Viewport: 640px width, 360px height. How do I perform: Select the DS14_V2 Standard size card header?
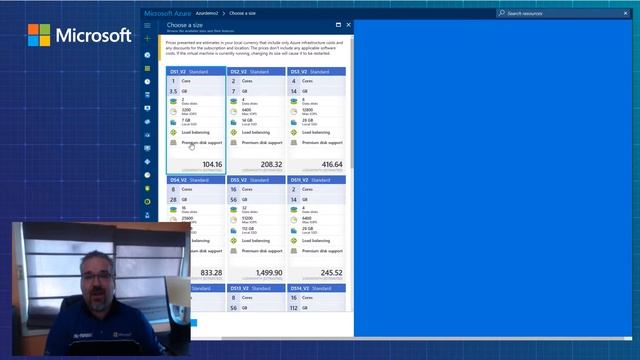(316, 288)
